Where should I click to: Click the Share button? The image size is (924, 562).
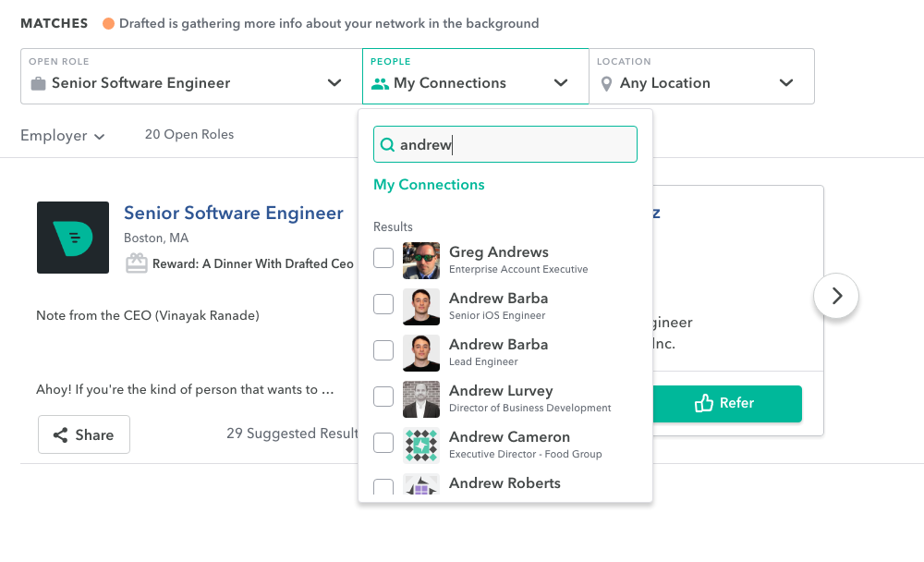84,434
